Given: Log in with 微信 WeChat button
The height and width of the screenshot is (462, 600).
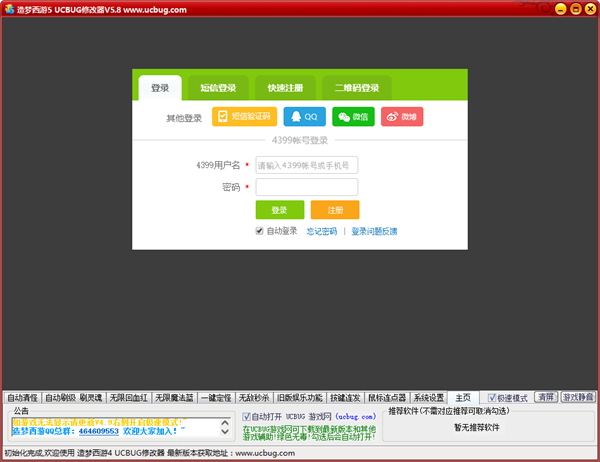Looking at the screenshot, I should click(x=353, y=116).
